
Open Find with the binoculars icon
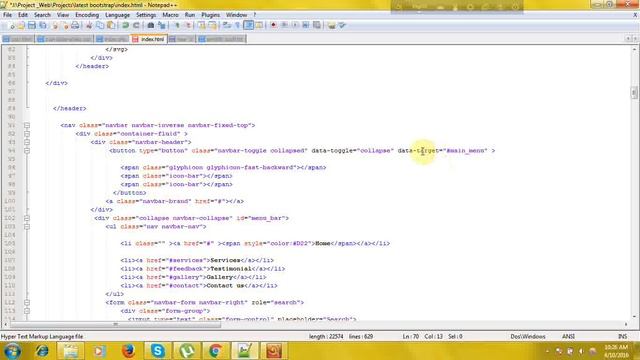pyautogui.click(x=151, y=25)
